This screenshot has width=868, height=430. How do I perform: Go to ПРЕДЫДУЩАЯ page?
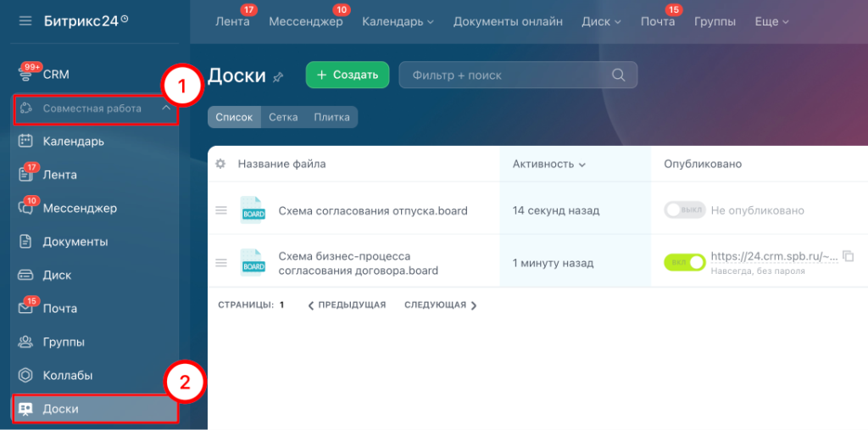point(347,304)
